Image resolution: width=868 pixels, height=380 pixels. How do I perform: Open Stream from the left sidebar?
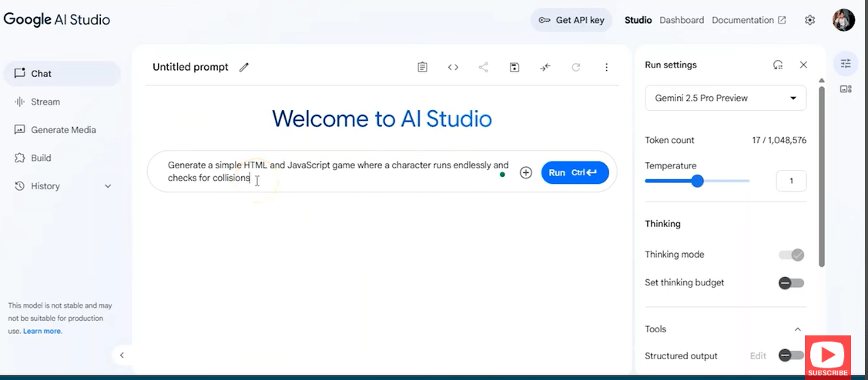point(45,102)
